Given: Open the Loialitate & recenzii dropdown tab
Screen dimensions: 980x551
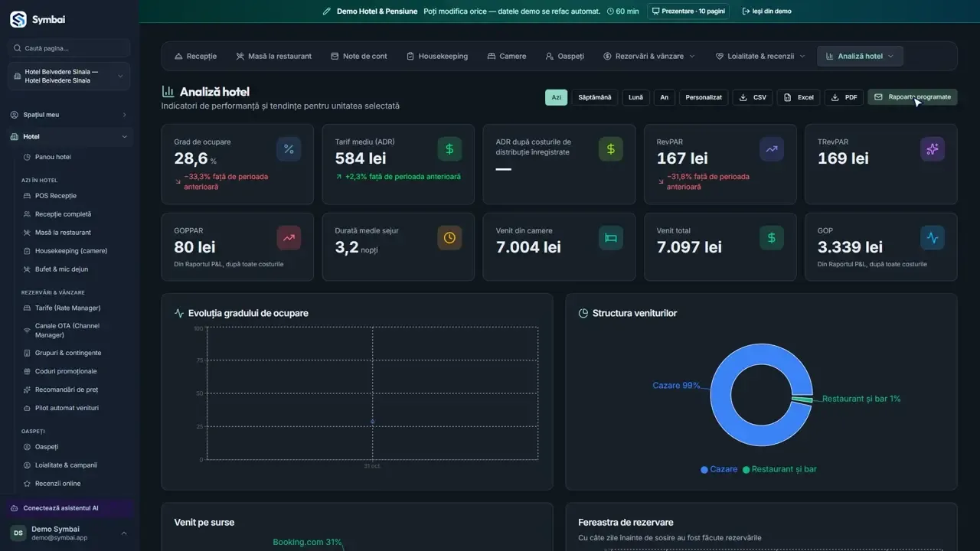Looking at the screenshot, I should [x=760, y=56].
